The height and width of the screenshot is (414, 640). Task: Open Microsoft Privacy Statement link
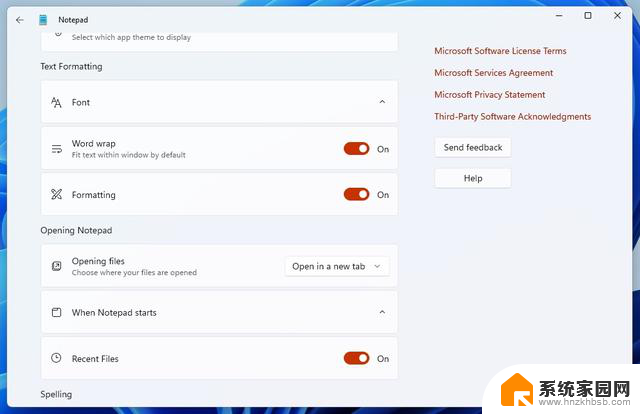click(489, 95)
